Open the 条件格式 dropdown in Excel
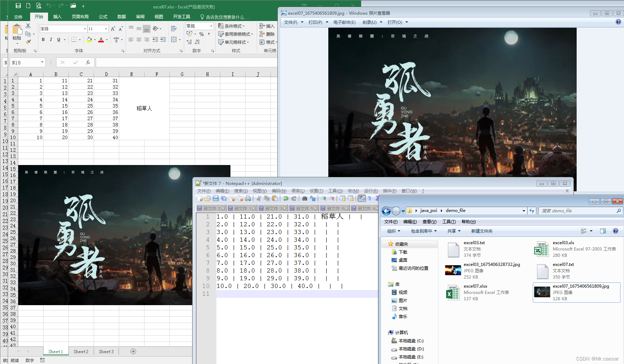 [x=232, y=26]
